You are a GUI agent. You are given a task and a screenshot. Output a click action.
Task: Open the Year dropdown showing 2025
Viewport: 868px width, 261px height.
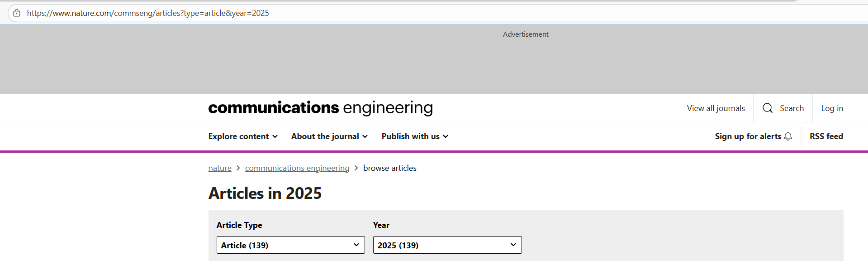click(447, 245)
